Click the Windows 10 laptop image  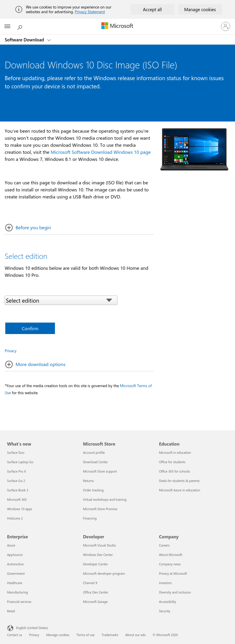tap(194, 149)
